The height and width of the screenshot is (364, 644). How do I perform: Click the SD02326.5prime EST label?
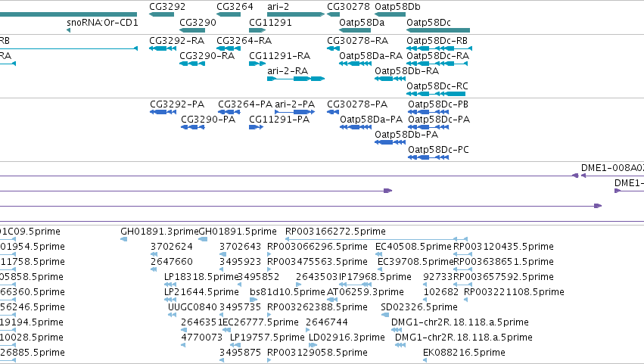pos(419,308)
